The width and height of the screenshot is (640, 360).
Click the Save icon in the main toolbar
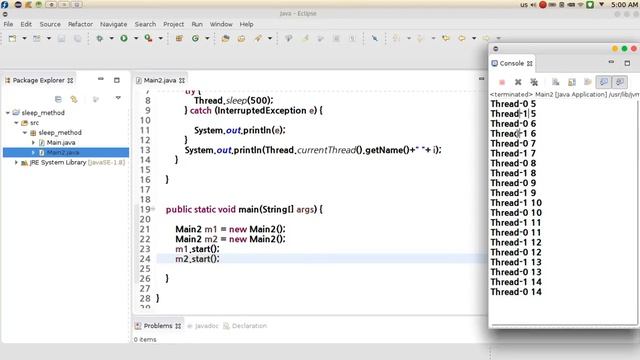coord(61,38)
